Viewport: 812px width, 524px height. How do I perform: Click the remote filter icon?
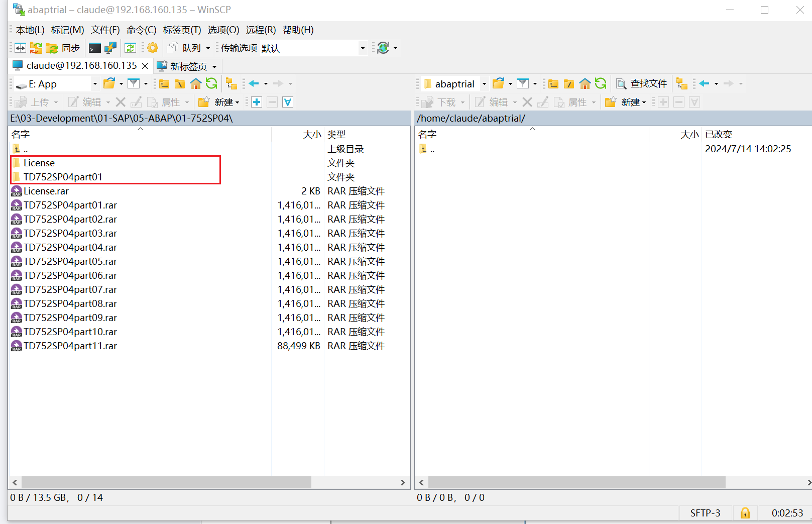pos(523,84)
